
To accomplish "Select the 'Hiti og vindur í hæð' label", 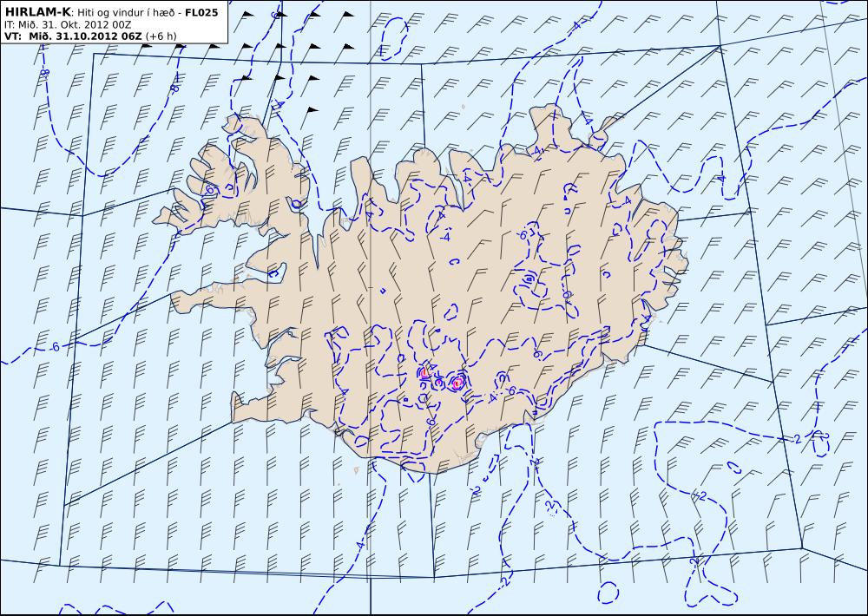I will coord(127,13).
